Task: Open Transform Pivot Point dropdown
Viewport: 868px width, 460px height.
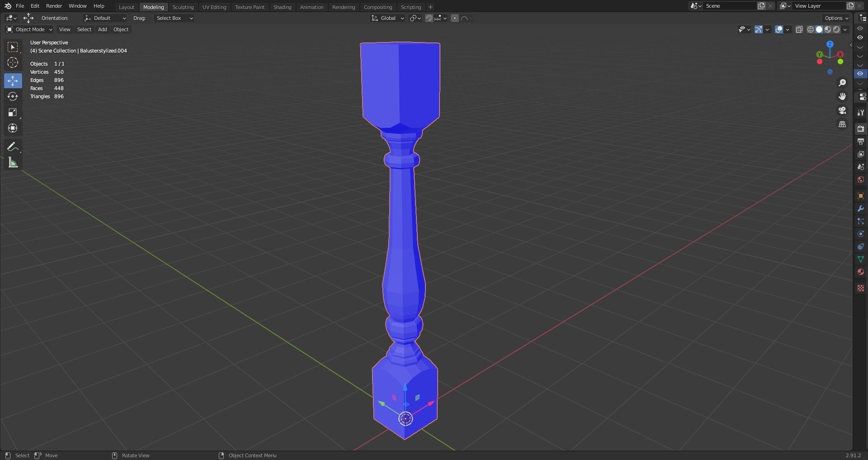Action: (x=415, y=18)
